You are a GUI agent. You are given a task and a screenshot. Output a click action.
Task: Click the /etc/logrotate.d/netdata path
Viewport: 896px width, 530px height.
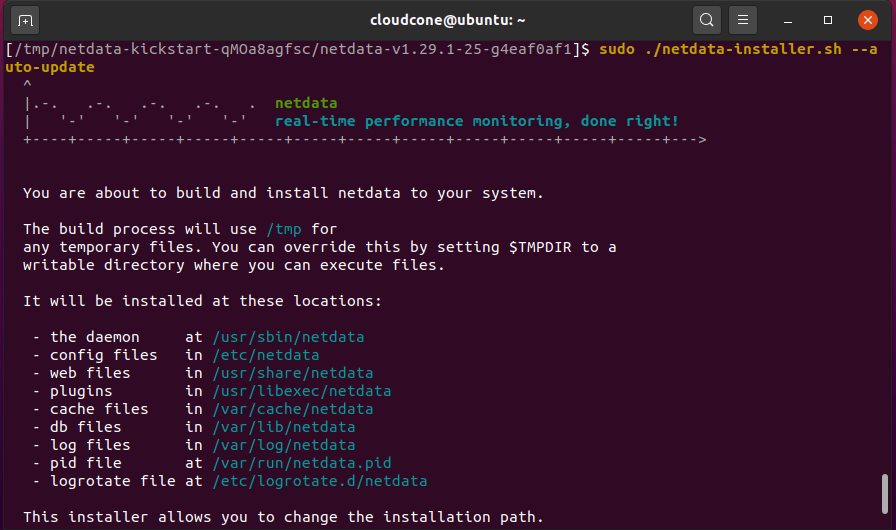320,481
